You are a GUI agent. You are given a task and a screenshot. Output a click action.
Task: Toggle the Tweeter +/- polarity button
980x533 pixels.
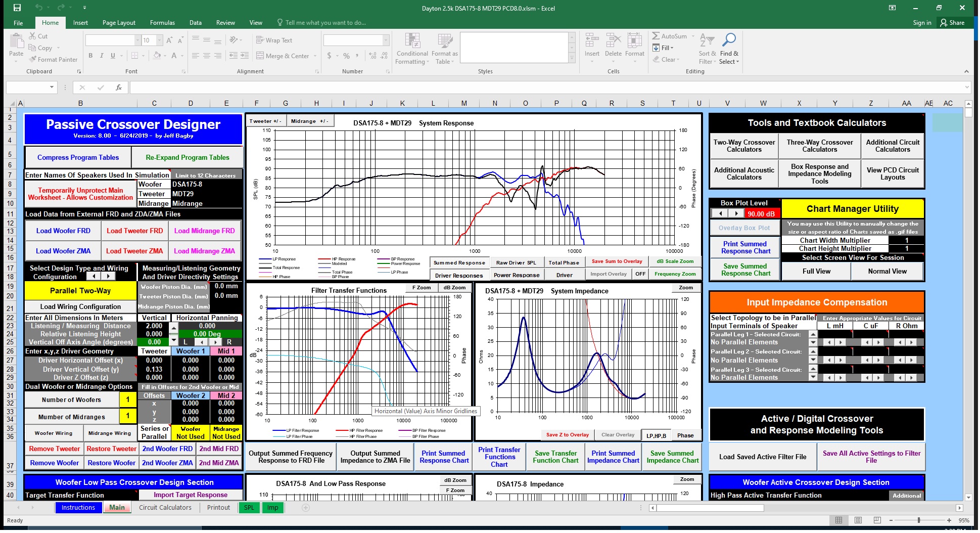tap(265, 121)
